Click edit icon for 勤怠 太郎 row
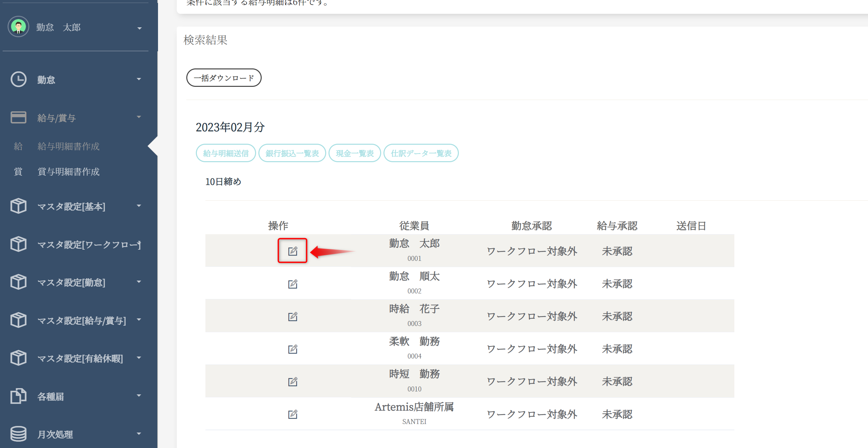This screenshot has width=868, height=448. [293, 251]
